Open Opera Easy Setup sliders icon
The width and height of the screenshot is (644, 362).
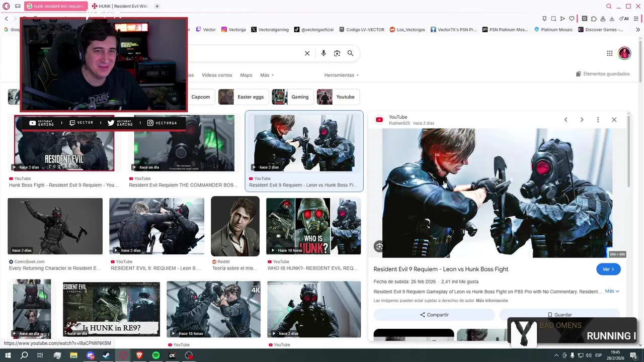636,19
